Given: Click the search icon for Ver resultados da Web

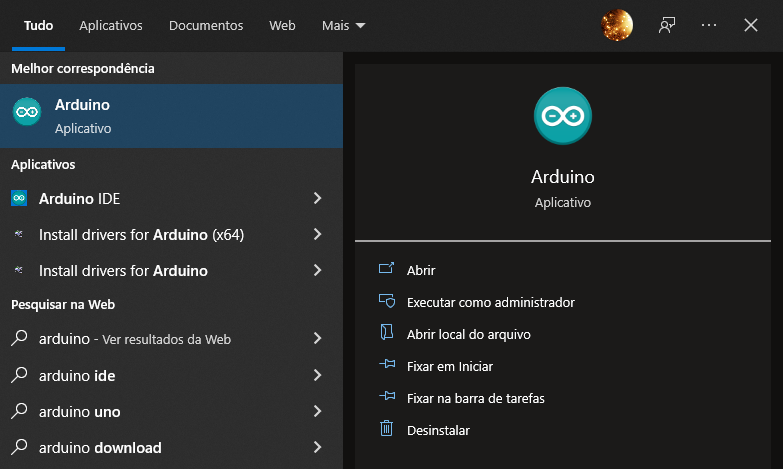Looking at the screenshot, I should pos(19,338).
